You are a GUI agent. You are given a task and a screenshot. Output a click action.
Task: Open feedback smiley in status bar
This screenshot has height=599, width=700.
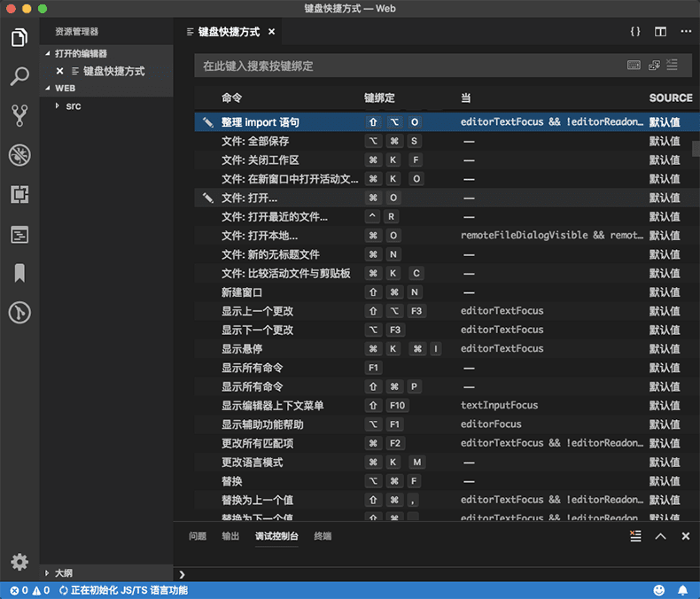[x=659, y=590]
